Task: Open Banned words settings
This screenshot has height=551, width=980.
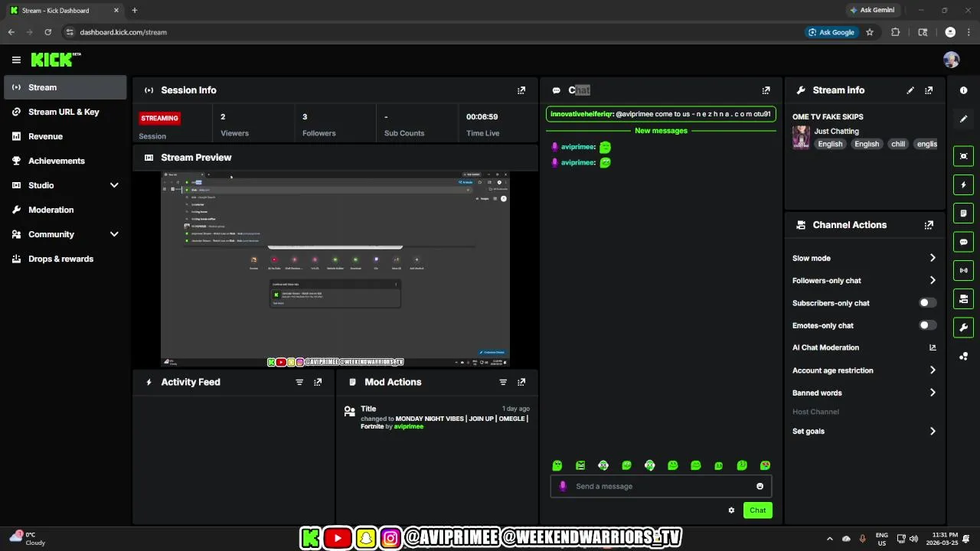Action: (x=864, y=393)
